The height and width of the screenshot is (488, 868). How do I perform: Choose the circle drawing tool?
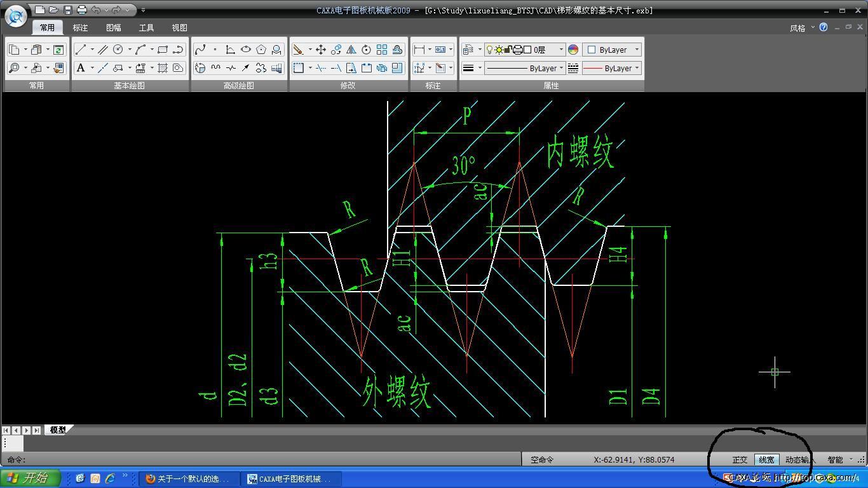(x=118, y=50)
